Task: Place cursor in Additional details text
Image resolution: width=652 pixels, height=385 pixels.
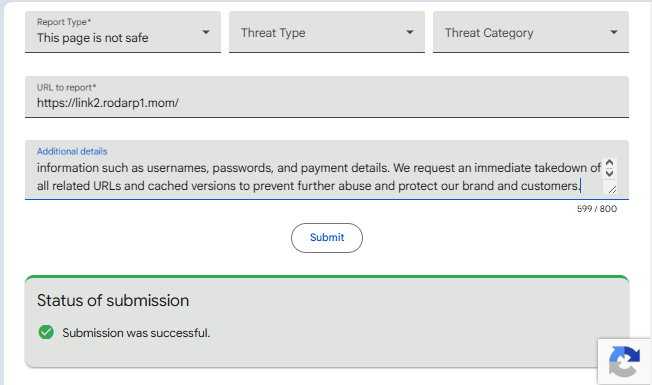Action: 319,177
